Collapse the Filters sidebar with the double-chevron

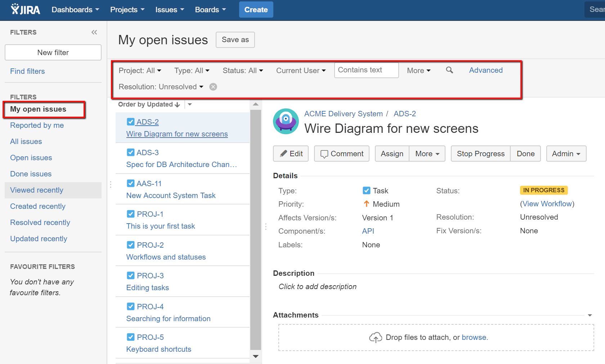click(94, 32)
